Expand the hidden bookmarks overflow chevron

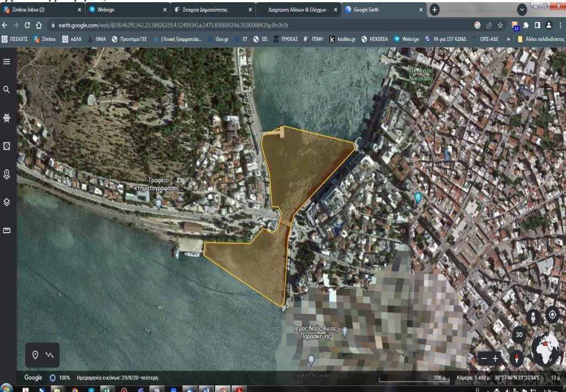click(x=508, y=39)
